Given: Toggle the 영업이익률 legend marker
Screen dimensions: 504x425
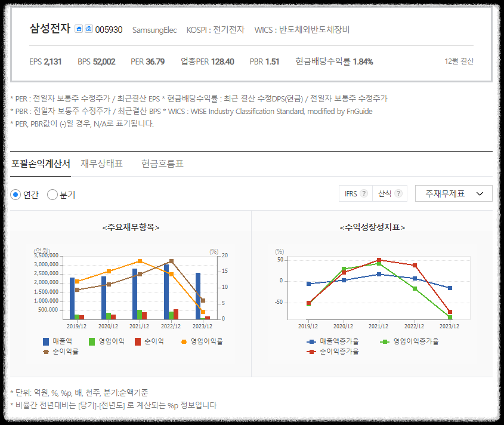Looking at the screenshot, I should click(x=184, y=341).
